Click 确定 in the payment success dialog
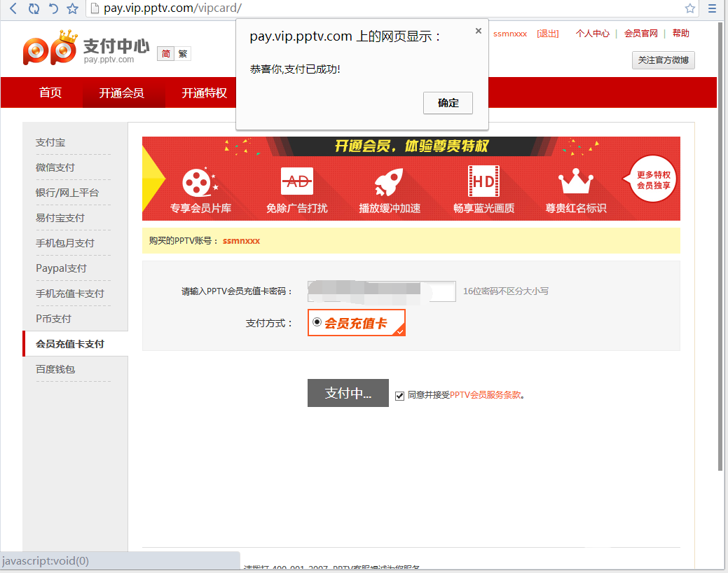Image resolution: width=728 pixels, height=573 pixels. click(x=448, y=102)
